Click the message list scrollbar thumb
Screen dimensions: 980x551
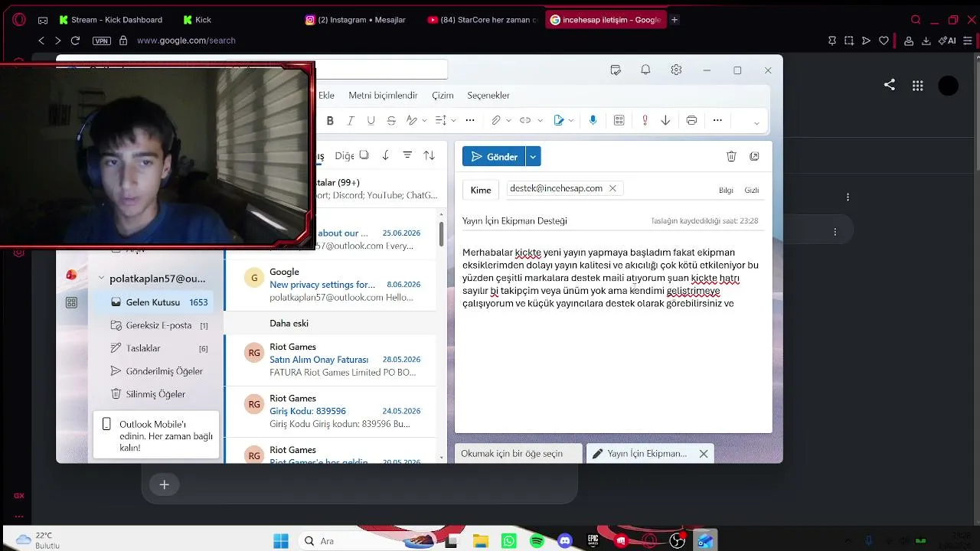[x=442, y=234]
